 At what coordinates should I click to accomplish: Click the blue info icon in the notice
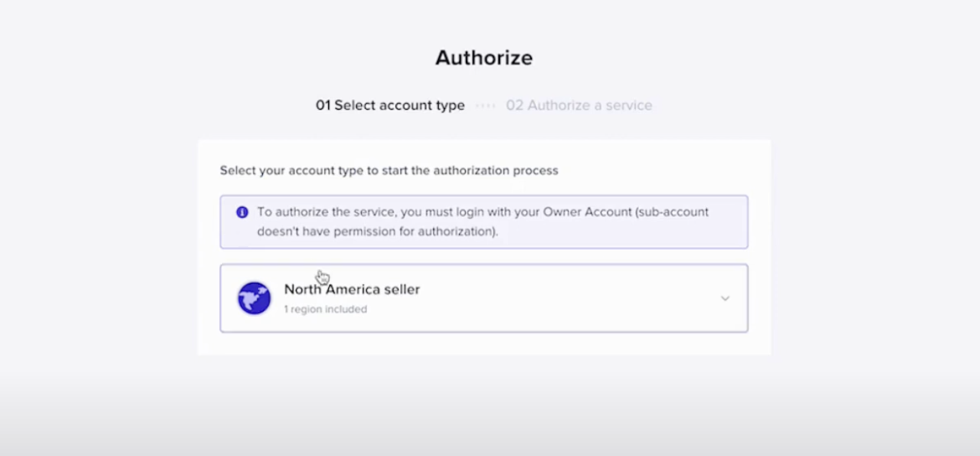point(242,212)
